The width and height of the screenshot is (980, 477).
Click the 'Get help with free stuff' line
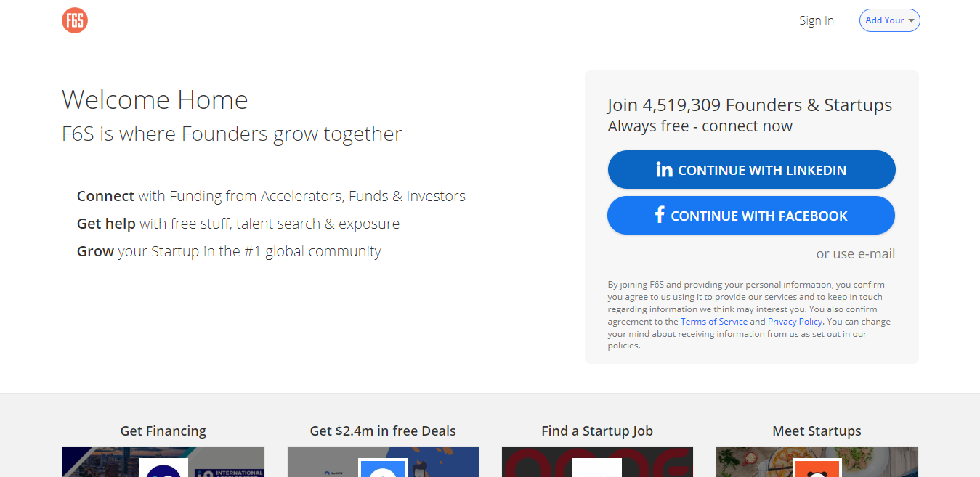238,224
